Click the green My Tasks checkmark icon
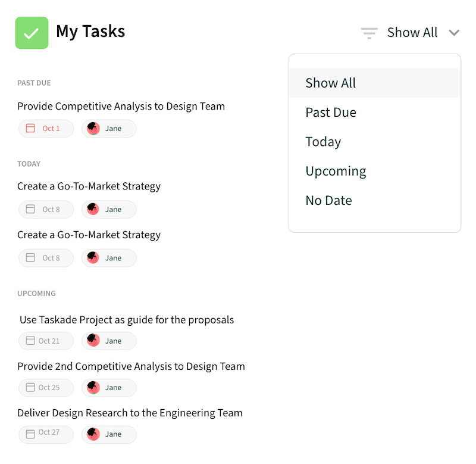The height and width of the screenshot is (464, 476). coord(32,33)
